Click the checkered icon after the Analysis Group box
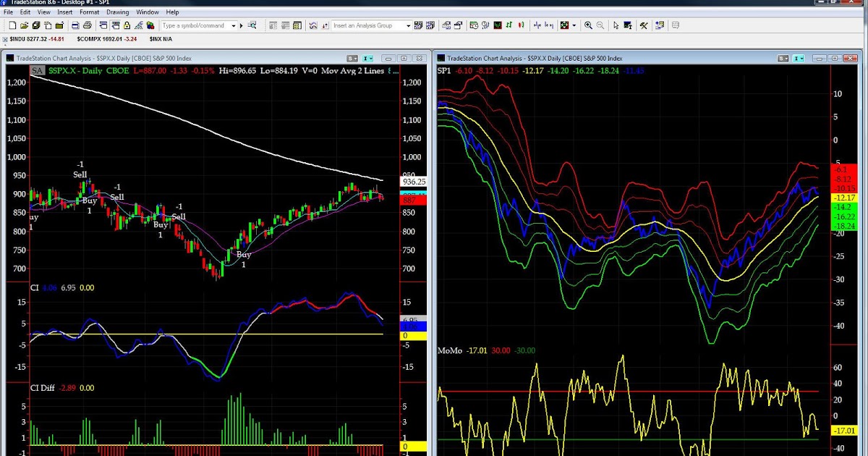This screenshot has width=868, height=456. click(x=419, y=25)
